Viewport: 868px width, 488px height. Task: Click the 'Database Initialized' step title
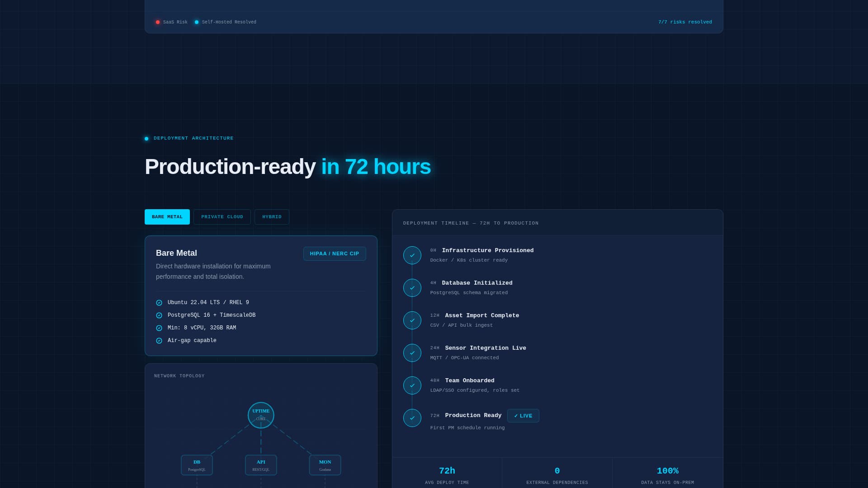(x=477, y=283)
